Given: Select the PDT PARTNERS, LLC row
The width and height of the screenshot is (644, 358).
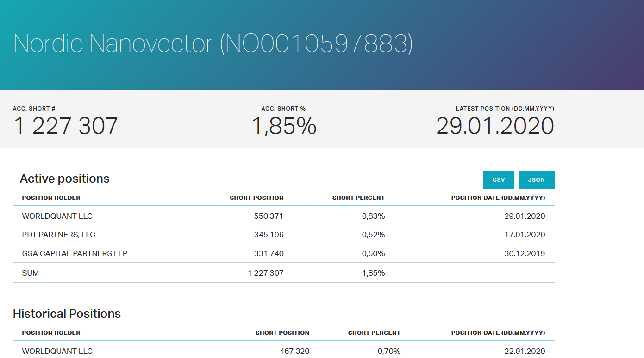Looking at the screenshot, I should [284, 235].
